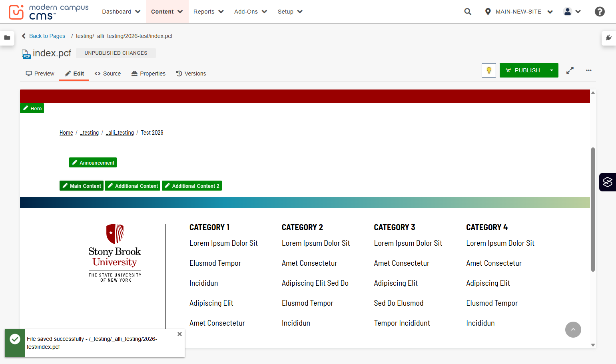Close the file saved notification

(x=179, y=334)
